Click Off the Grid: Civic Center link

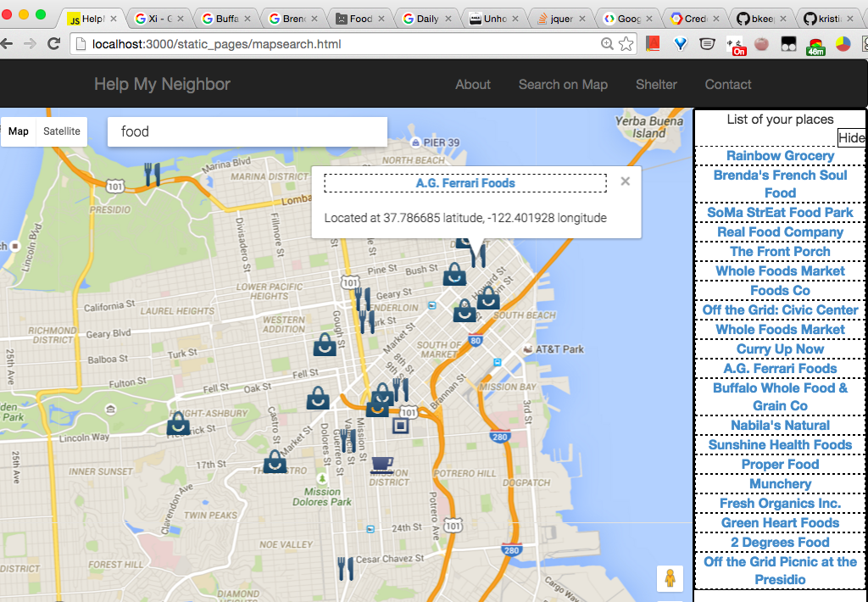pos(780,310)
